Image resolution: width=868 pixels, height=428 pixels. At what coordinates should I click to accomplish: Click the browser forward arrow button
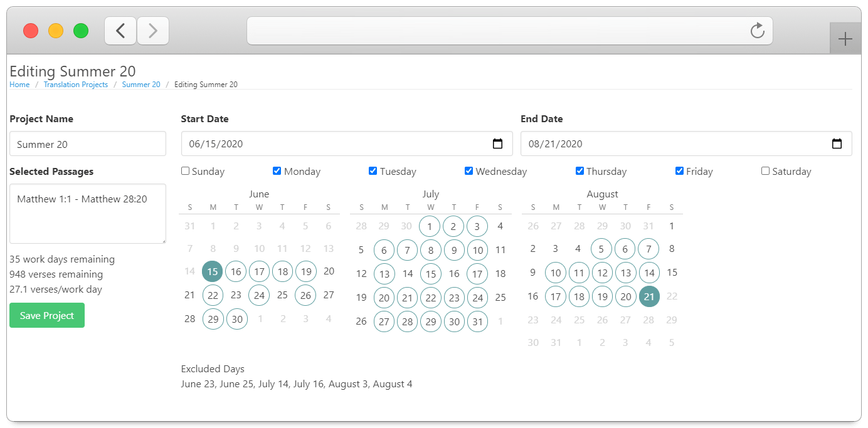click(153, 31)
